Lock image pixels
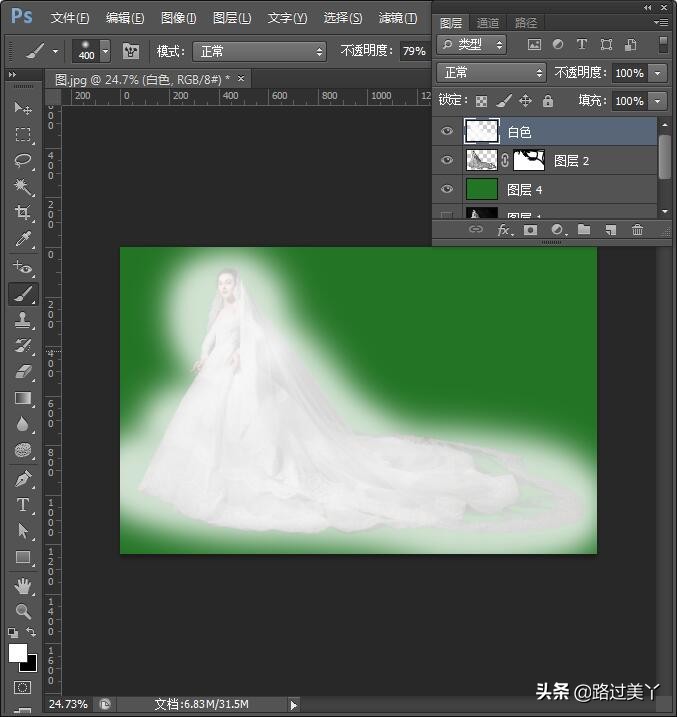The width and height of the screenshot is (677, 717). click(x=503, y=101)
